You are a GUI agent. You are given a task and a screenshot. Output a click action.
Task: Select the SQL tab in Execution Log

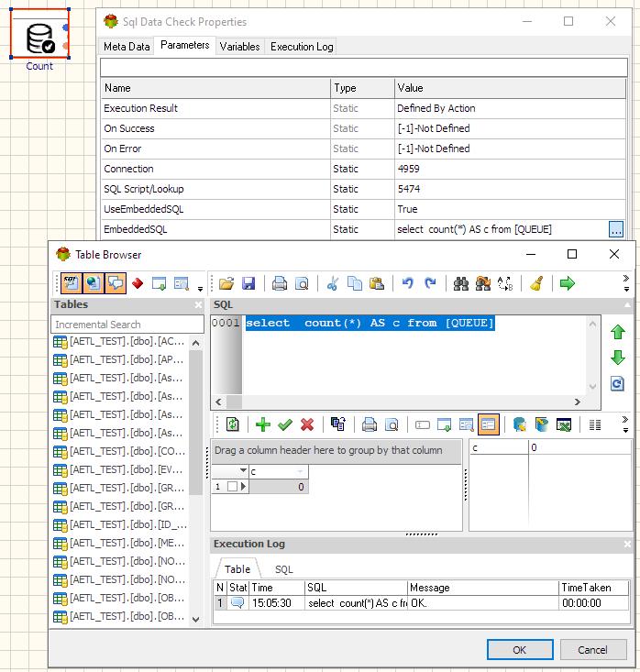click(283, 569)
